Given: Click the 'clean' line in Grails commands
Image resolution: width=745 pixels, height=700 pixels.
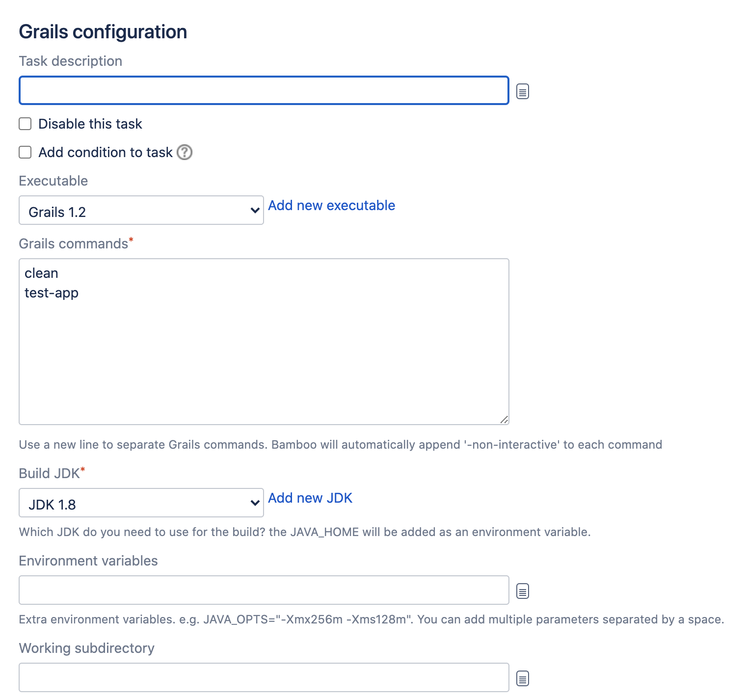Looking at the screenshot, I should [42, 273].
